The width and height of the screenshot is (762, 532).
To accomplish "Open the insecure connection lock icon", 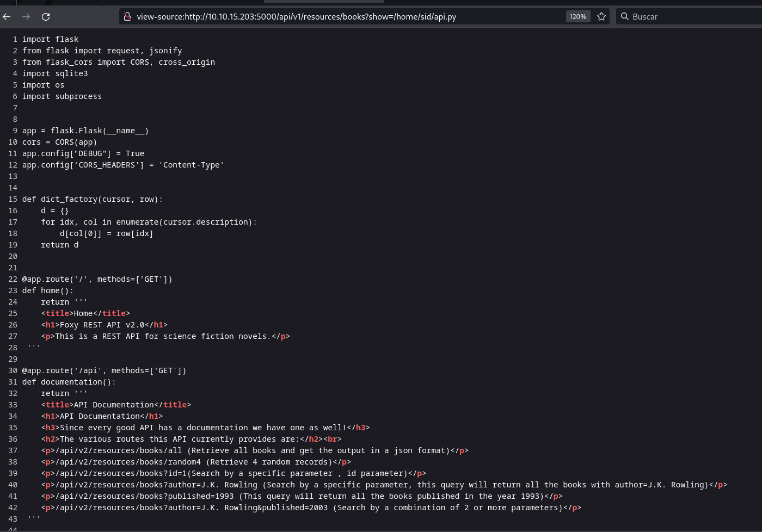I will point(127,17).
